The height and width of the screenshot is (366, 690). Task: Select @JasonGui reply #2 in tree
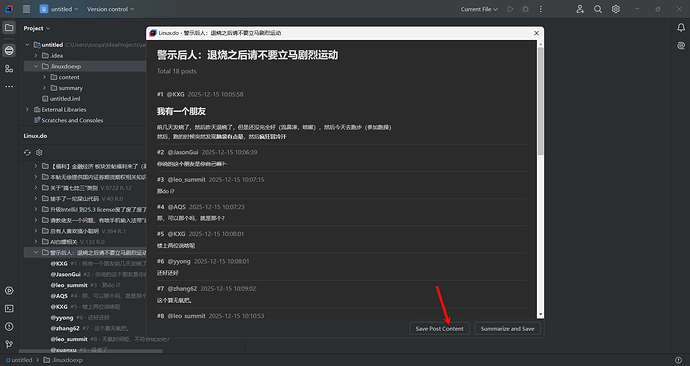(x=98, y=274)
